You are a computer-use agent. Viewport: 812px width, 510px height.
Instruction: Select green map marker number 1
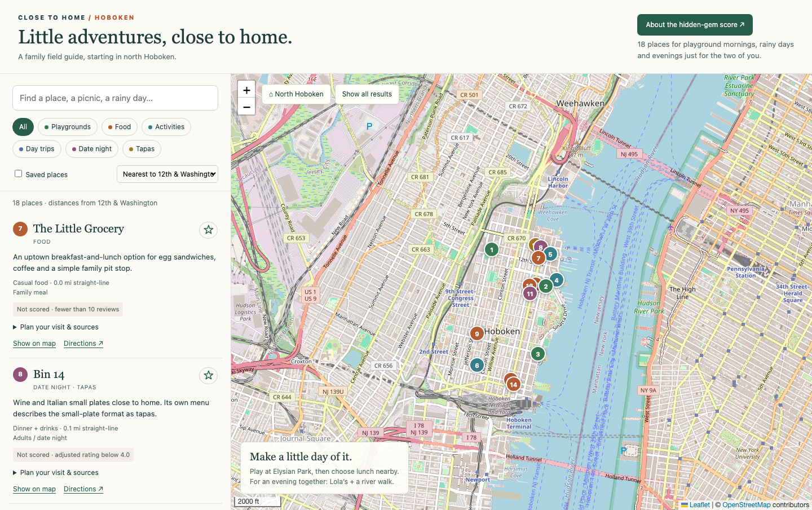click(x=492, y=249)
